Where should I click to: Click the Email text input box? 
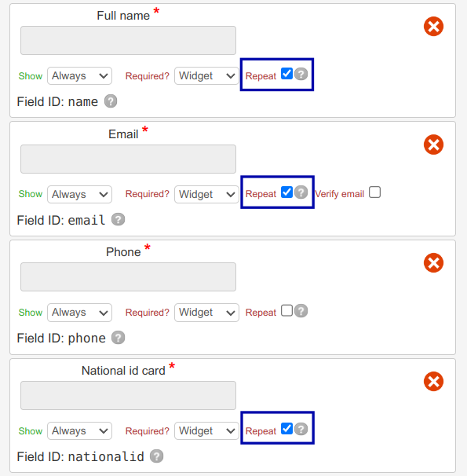coord(128,159)
